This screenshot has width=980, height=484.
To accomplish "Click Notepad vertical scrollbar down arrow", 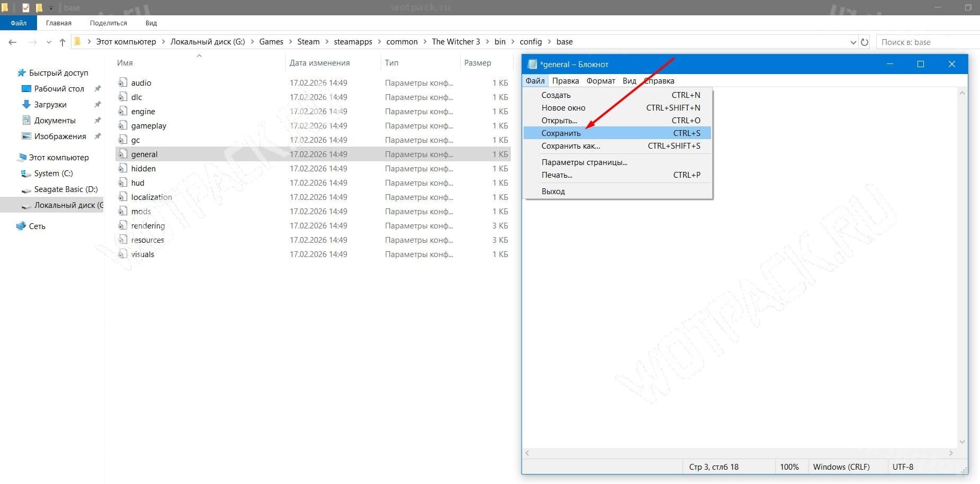I will (962, 442).
